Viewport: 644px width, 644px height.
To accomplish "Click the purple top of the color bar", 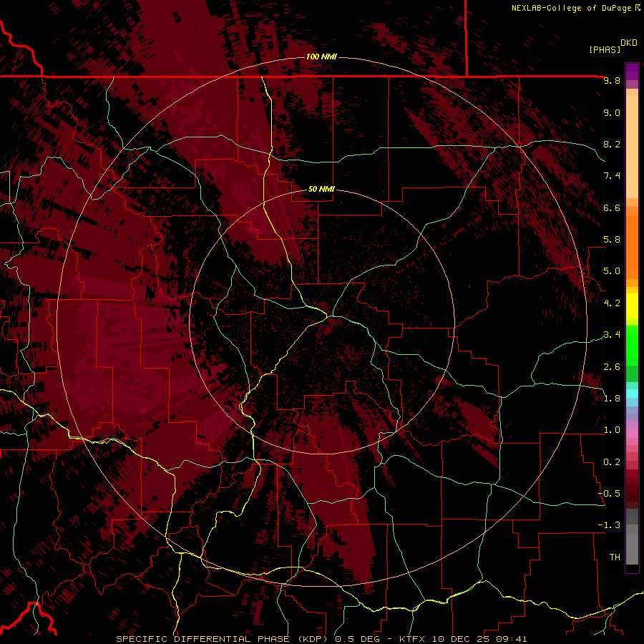I will coord(632,72).
